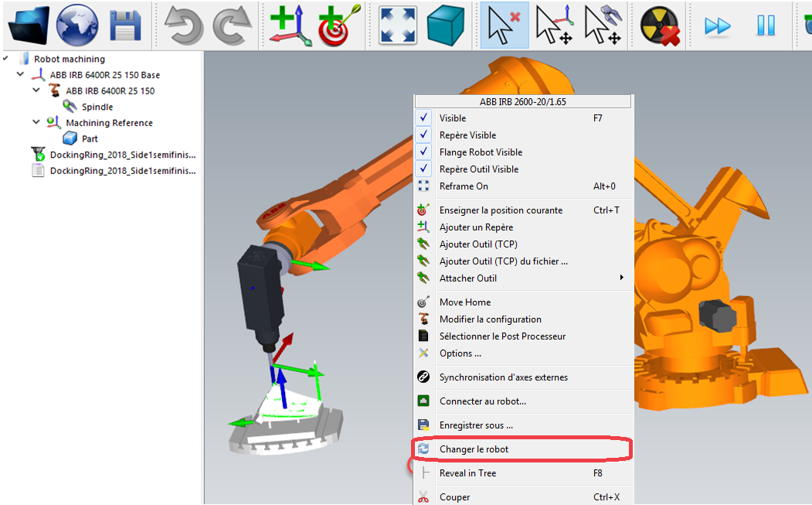Screen dimensions: 812x505
Task: Choose Synchronisation d'axes externes
Action: click(524, 377)
